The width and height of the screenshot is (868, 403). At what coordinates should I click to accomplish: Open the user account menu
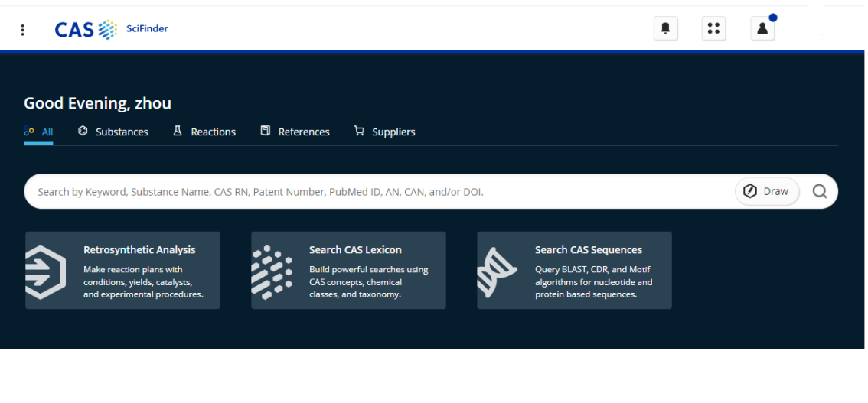(x=762, y=29)
